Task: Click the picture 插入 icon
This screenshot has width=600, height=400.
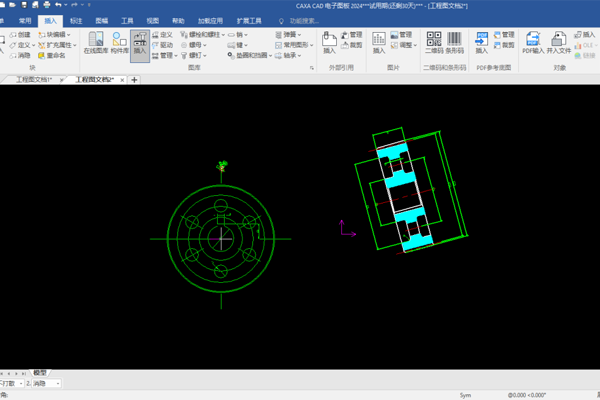Action: [379, 42]
